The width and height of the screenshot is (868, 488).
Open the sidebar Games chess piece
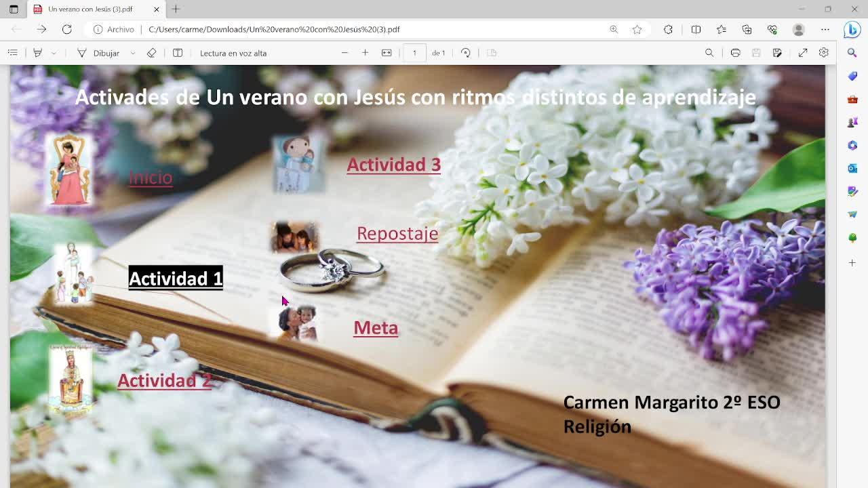pyautogui.click(x=852, y=122)
